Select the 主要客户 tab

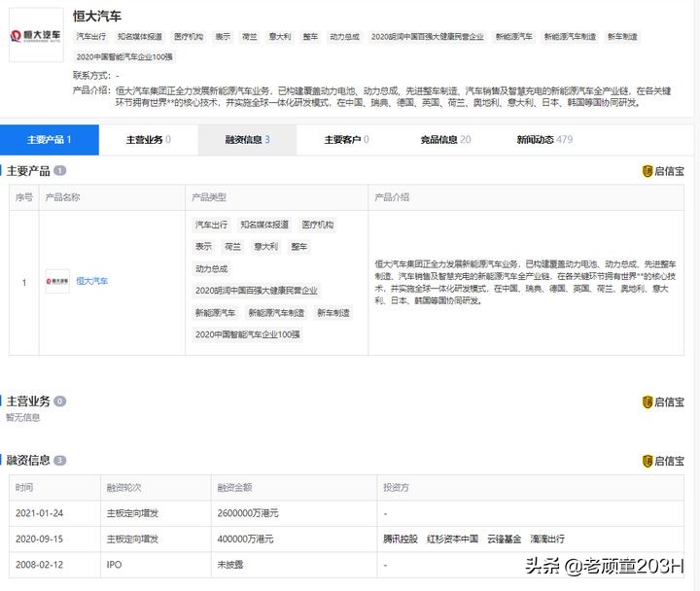346,140
